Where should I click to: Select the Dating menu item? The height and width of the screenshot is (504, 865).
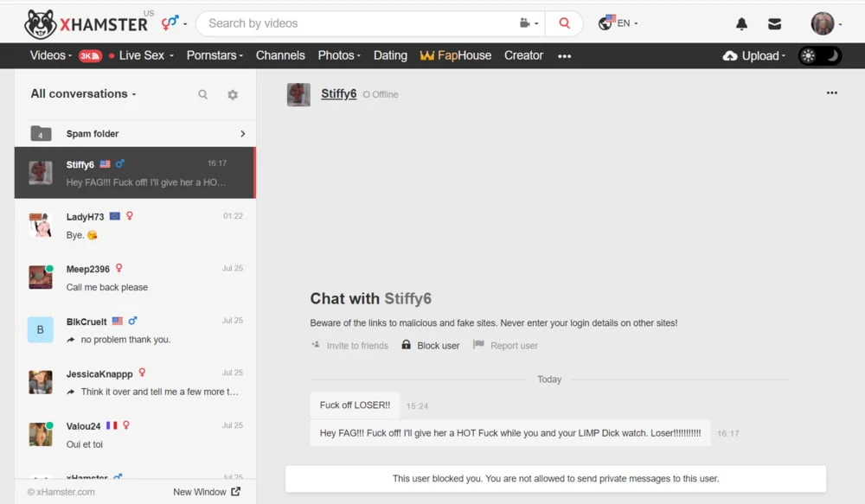pos(390,55)
